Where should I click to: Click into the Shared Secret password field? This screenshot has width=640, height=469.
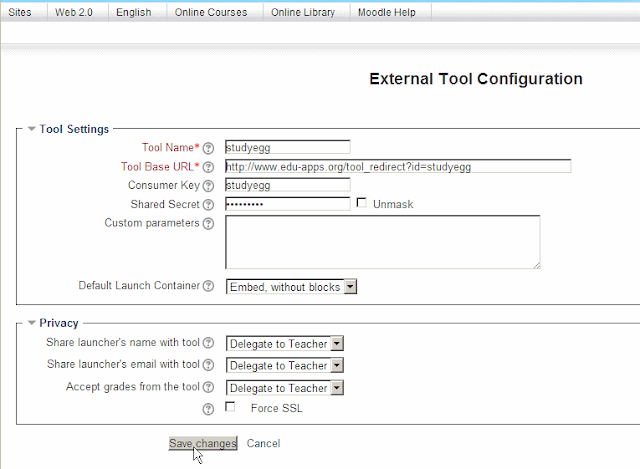click(288, 204)
